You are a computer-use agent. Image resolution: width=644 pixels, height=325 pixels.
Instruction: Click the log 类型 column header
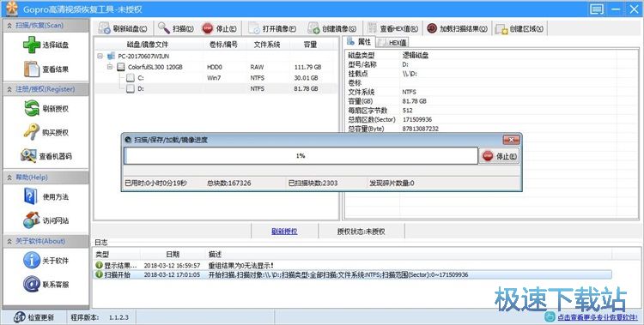118,255
